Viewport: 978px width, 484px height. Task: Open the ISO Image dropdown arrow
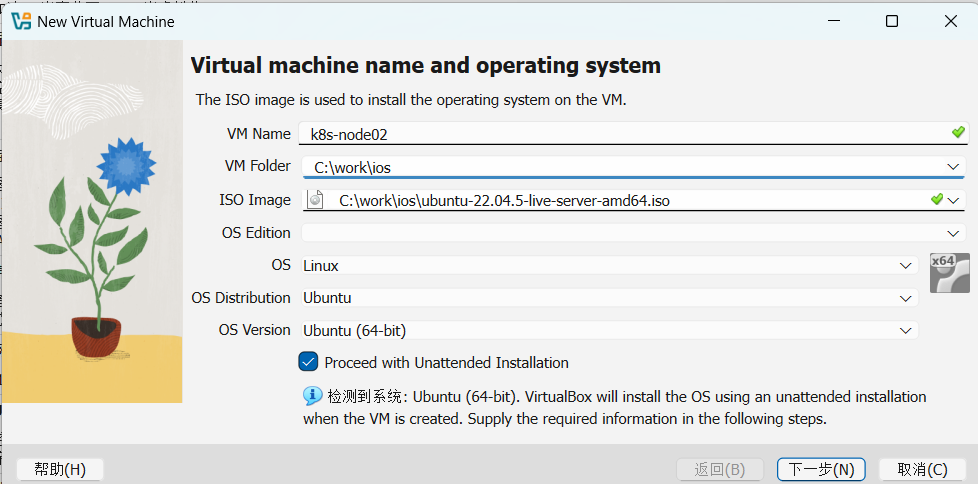[952, 200]
